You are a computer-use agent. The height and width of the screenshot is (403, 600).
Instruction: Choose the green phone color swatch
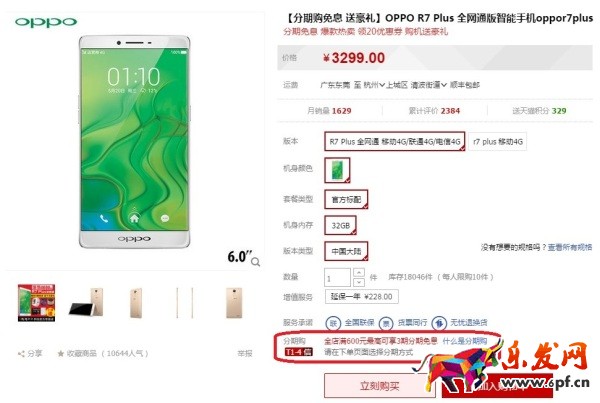[337, 170]
